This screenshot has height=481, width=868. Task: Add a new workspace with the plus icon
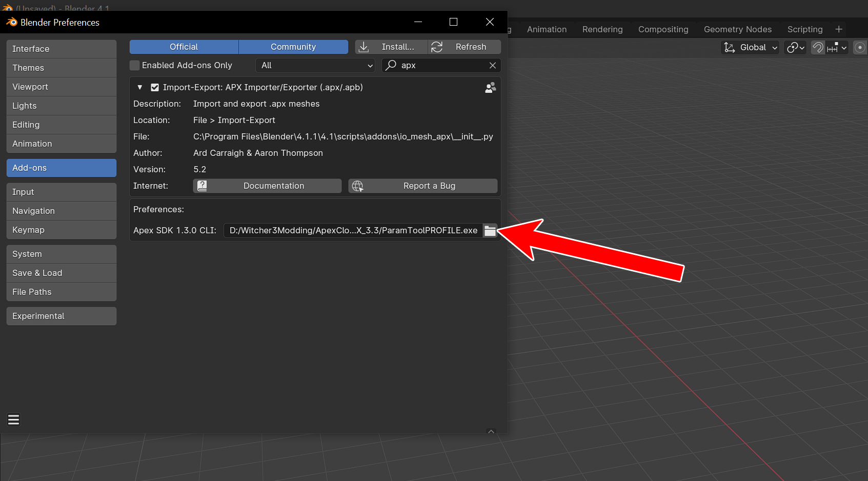[x=839, y=29]
